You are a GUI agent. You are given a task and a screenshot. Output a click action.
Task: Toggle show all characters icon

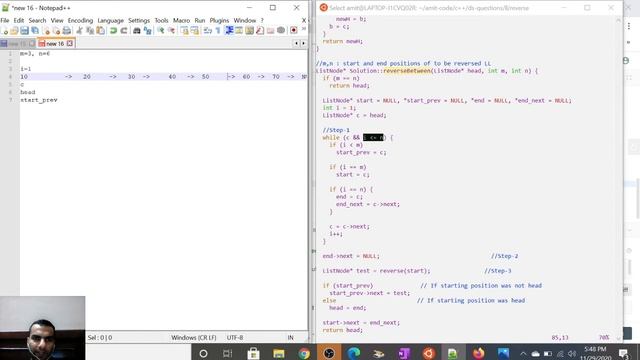tap(218, 31)
